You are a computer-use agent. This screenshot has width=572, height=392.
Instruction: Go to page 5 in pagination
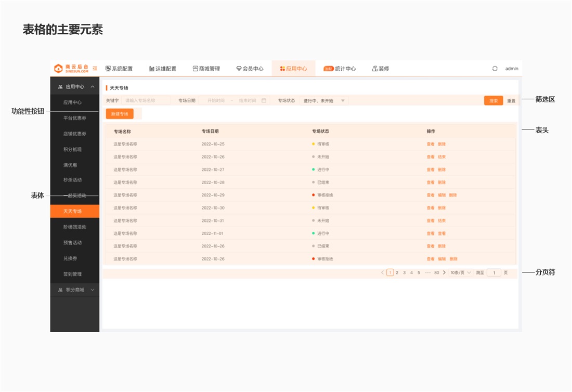[419, 272]
